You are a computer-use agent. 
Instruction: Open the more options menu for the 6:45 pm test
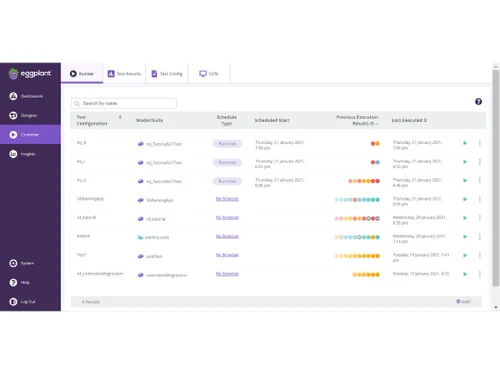(x=480, y=180)
